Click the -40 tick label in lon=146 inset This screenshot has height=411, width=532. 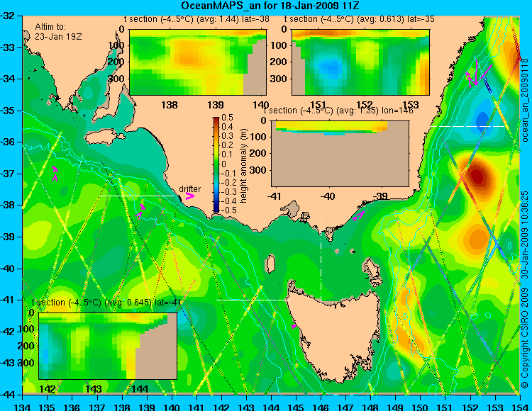[x=328, y=196]
